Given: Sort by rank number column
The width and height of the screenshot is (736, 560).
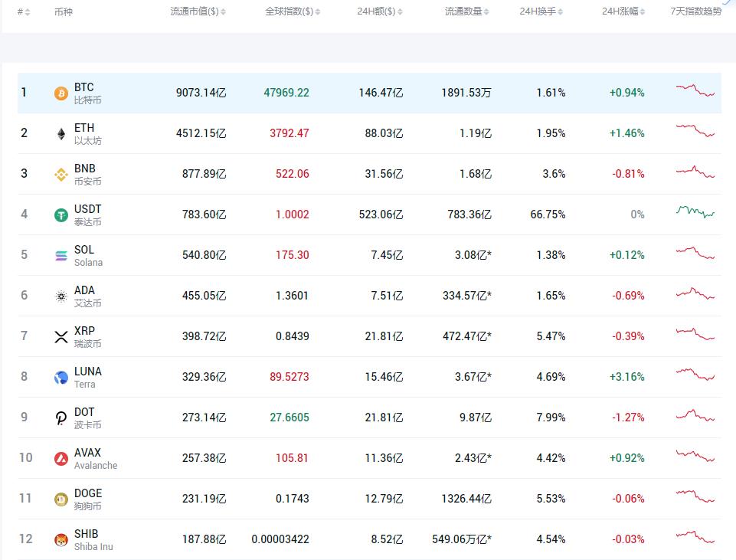Looking at the screenshot, I should pyautogui.click(x=24, y=11).
